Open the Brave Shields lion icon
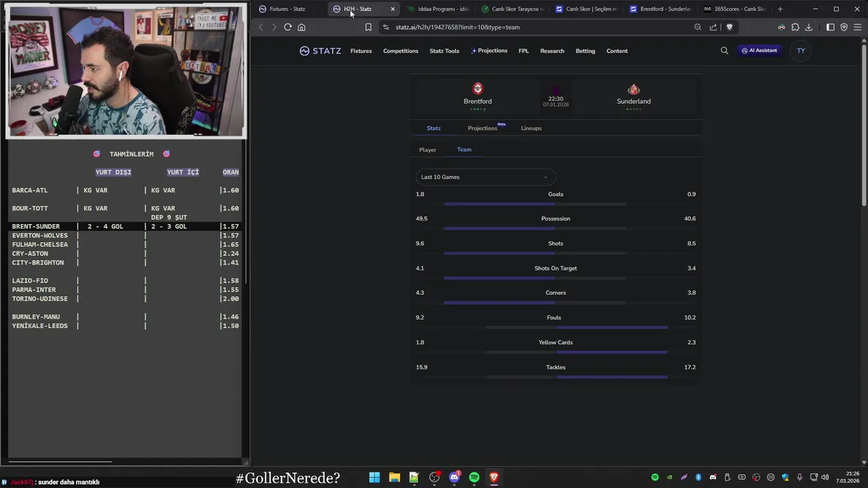 (x=730, y=27)
